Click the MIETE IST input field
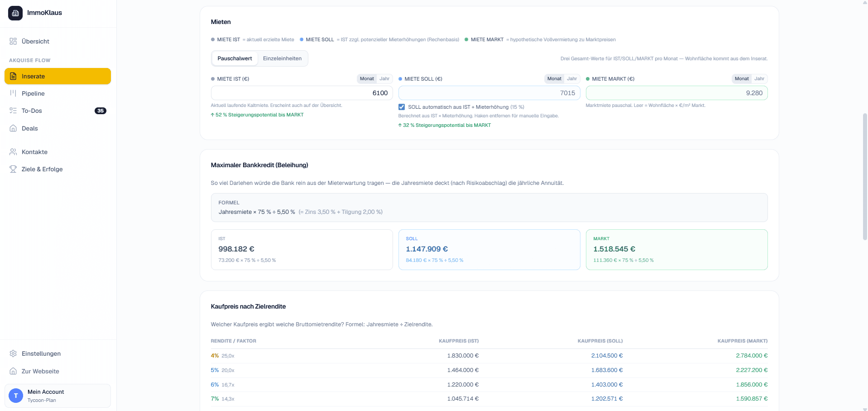The image size is (868, 411). (302, 93)
